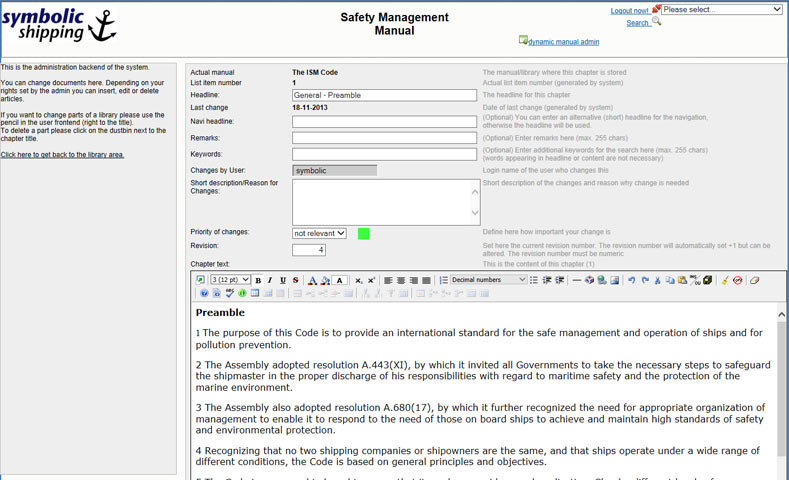Cut selection with the scissors icon
This screenshot has height=480, width=789.
pos(658,280)
